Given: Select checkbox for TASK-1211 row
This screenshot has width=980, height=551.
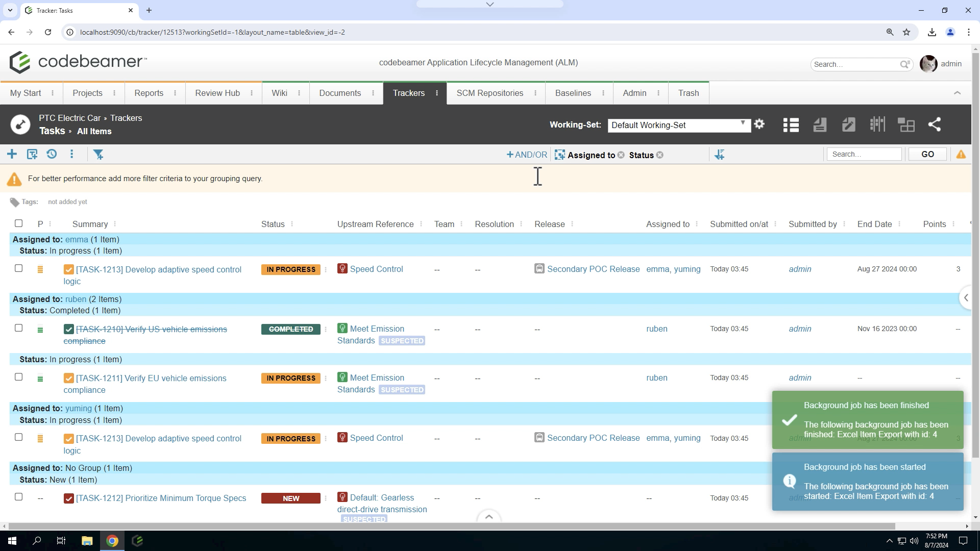Looking at the screenshot, I should tap(19, 377).
